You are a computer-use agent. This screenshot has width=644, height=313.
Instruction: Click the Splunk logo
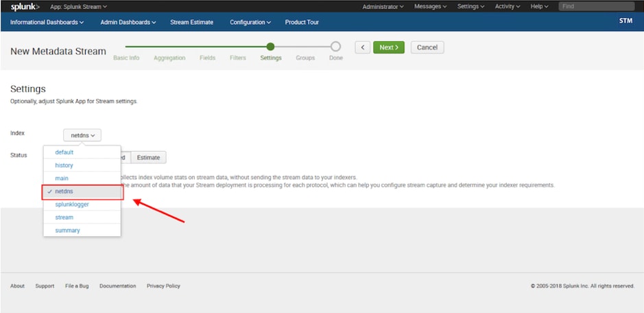point(25,6)
